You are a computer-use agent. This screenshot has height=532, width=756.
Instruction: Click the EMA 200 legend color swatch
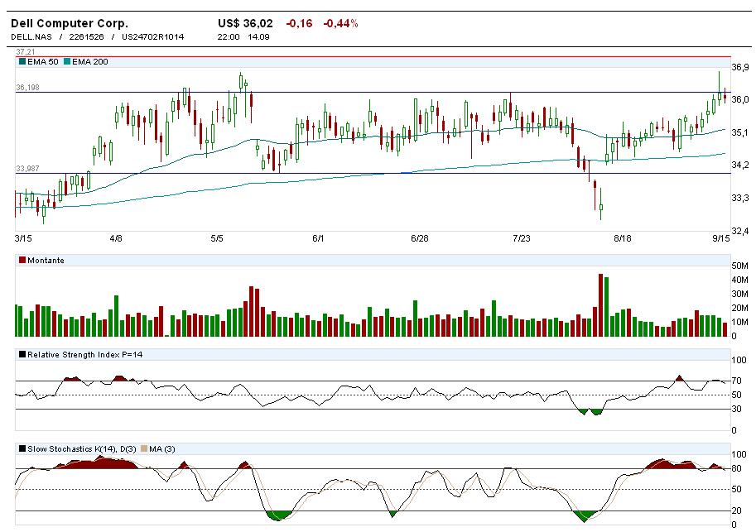(x=67, y=61)
